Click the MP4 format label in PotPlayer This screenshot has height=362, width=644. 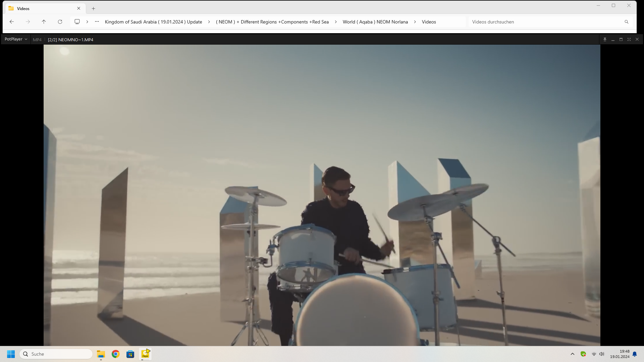(x=37, y=40)
